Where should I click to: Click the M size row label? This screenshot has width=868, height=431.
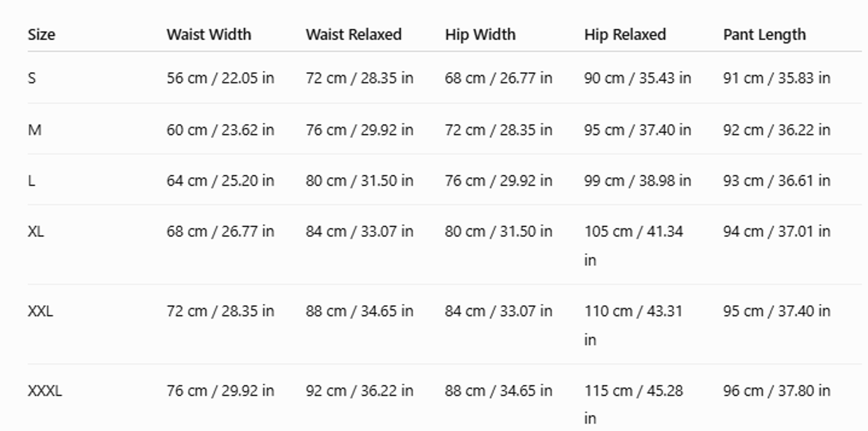(x=35, y=130)
